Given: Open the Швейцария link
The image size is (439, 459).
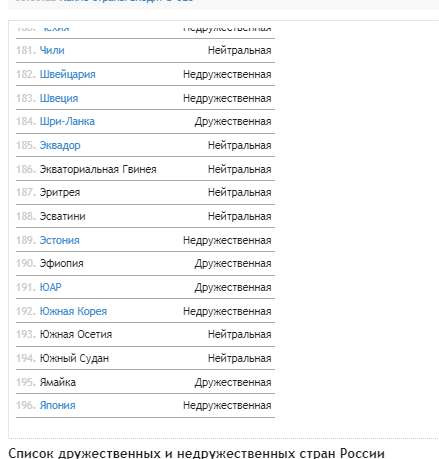Looking at the screenshot, I should [x=68, y=74].
